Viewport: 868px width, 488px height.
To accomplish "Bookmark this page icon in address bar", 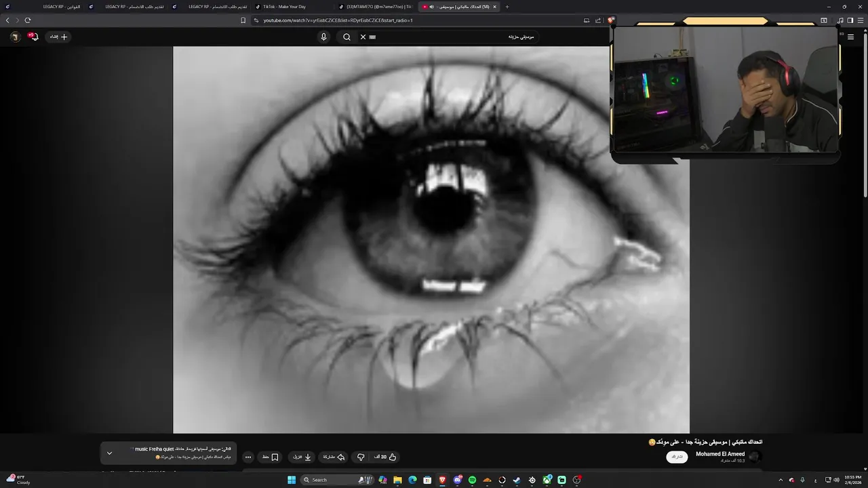I will (243, 20).
